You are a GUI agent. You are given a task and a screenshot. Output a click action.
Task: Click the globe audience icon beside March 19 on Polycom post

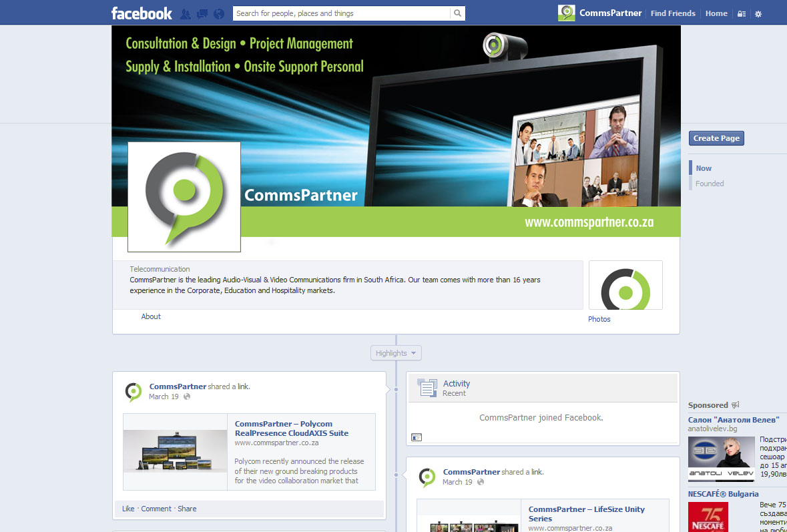click(x=187, y=396)
